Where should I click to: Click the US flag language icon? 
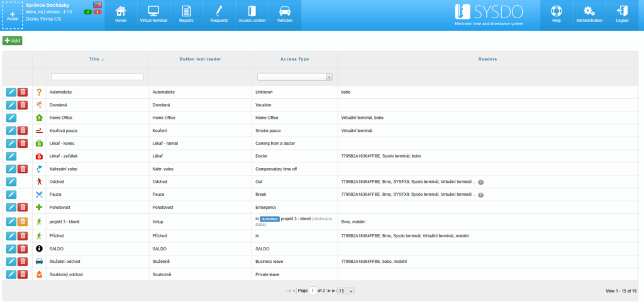[97, 5]
